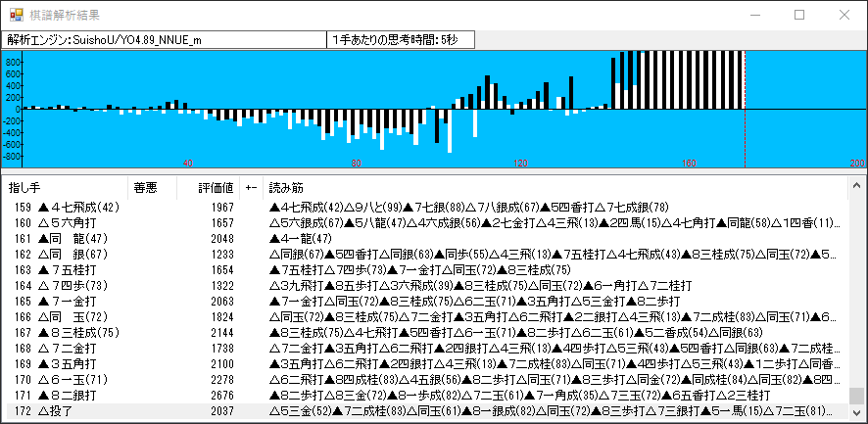Click the 指し手 column header
868x424 pixels.
pyautogui.click(x=65, y=188)
